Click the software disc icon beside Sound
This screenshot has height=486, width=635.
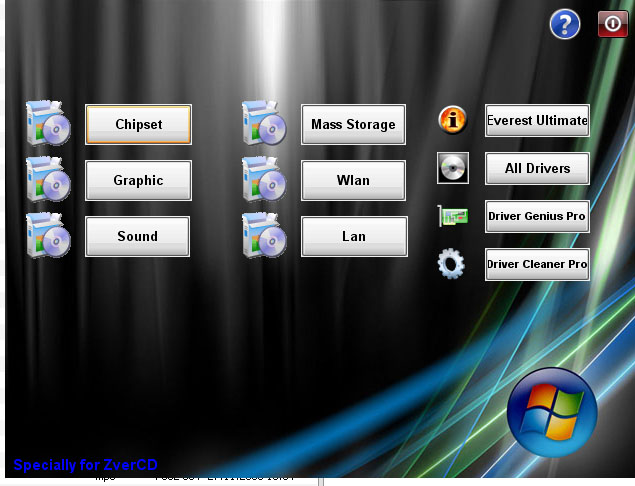[x=48, y=235]
